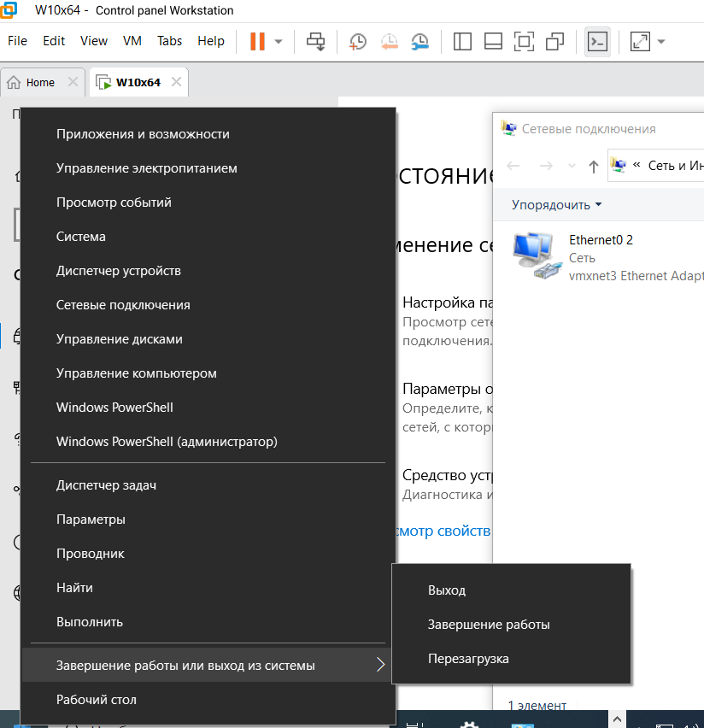The height and width of the screenshot is (728, 704).
Task: Select Диспетчер устройств from the context menu
Action: (x=119, y=271)
